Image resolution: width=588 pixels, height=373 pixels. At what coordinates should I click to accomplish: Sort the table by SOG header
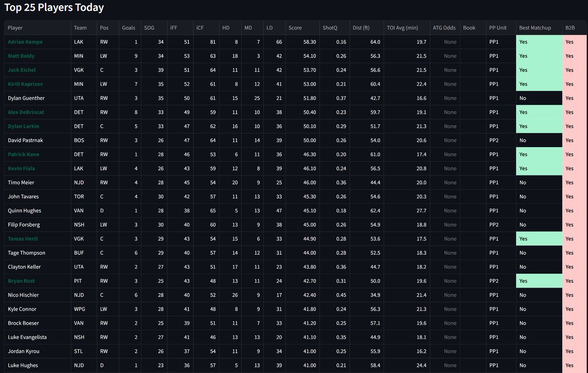[149, 27]
